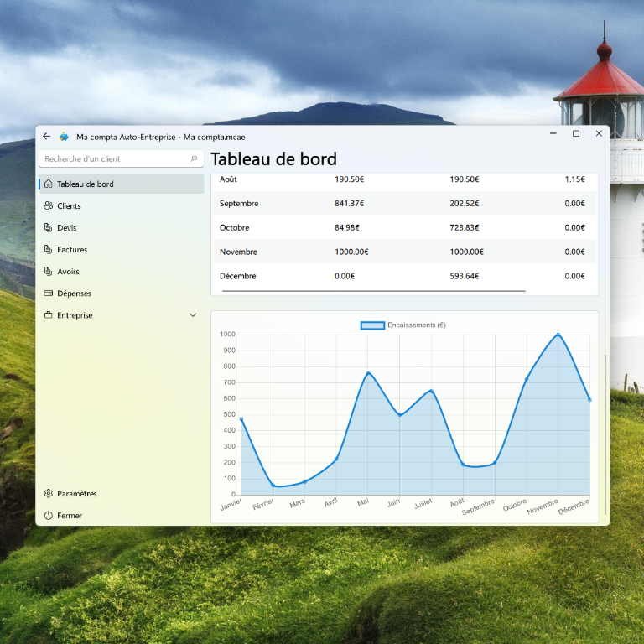This screenshot has height=644, width=644.
Task: Click the Novembre peak data point on chart
Action: (558, 335)
